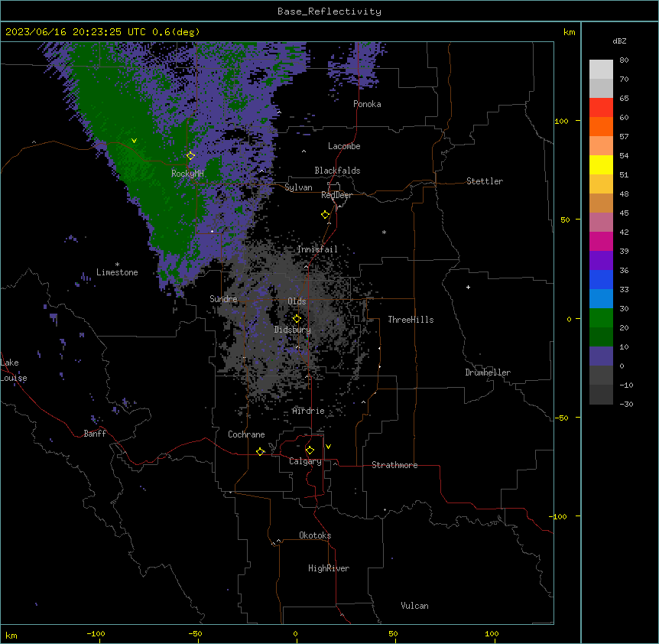659x644 pixels.
Task: Pick the magenta swatch in the dBZ legend
Action: [601, 241]
